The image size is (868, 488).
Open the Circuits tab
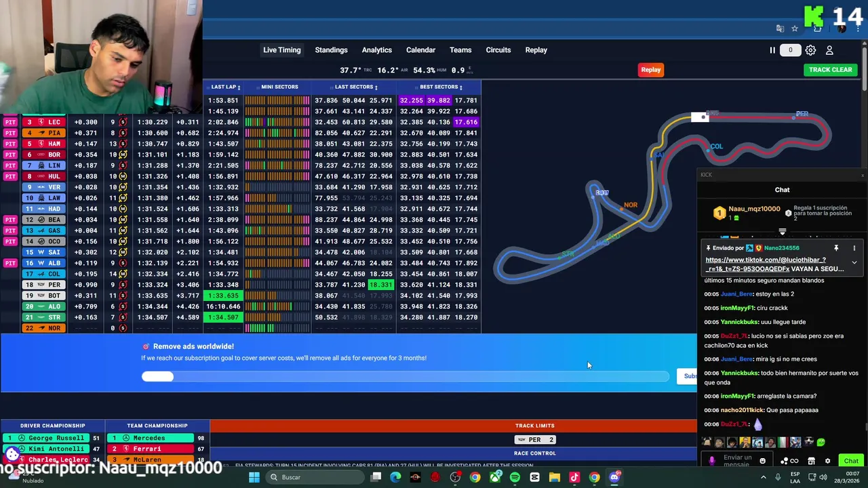[498, 50]
